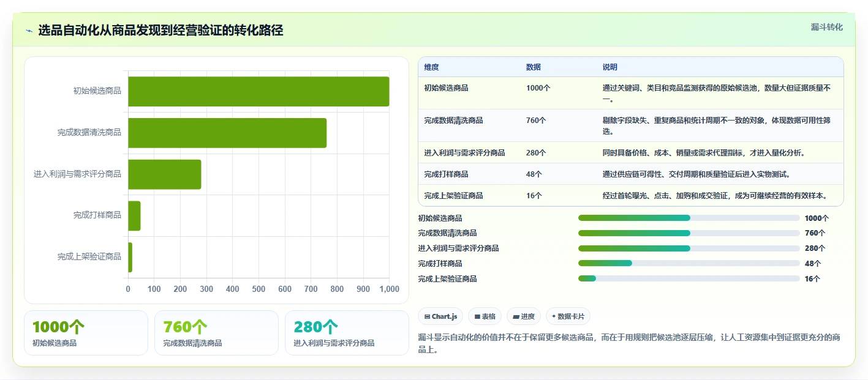
Task: Click the 16个 value in the table
Action: tap(534, 196)
